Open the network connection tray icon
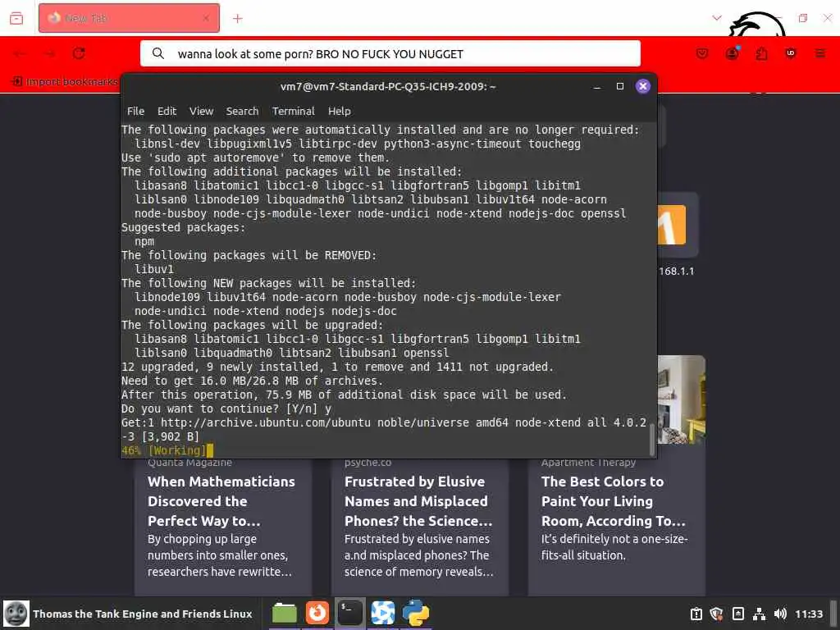 pyautogui.click(x=759, y=614)
